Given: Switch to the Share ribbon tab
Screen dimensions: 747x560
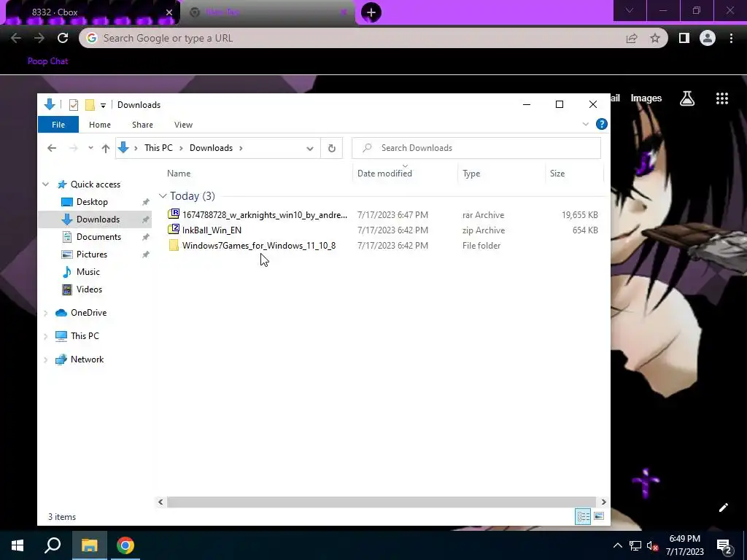Looking at the screenshot, I should (142, 125).
